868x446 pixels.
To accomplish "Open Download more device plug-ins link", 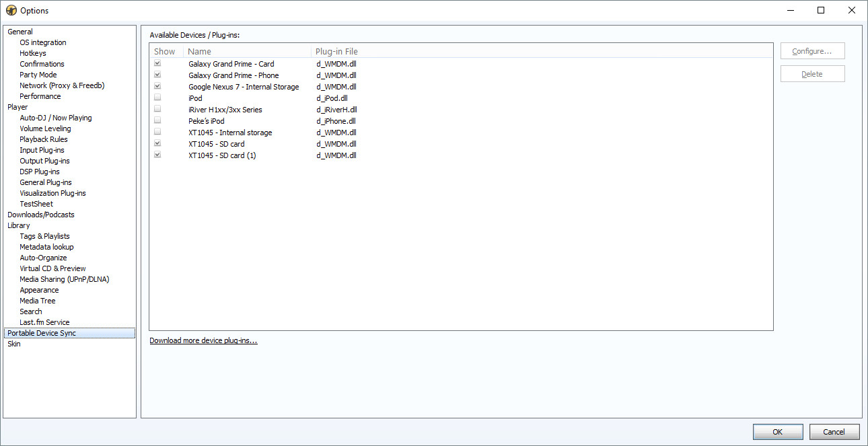I will tap(203, 340).
